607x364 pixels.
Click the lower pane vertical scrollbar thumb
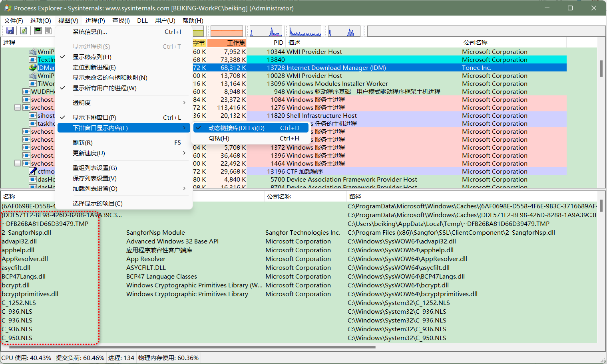click(601, 205)
